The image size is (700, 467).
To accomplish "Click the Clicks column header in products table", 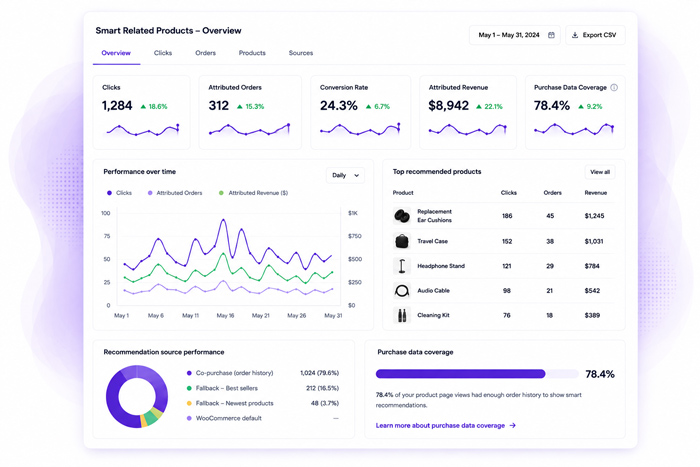I will click(x=508, y=193).
